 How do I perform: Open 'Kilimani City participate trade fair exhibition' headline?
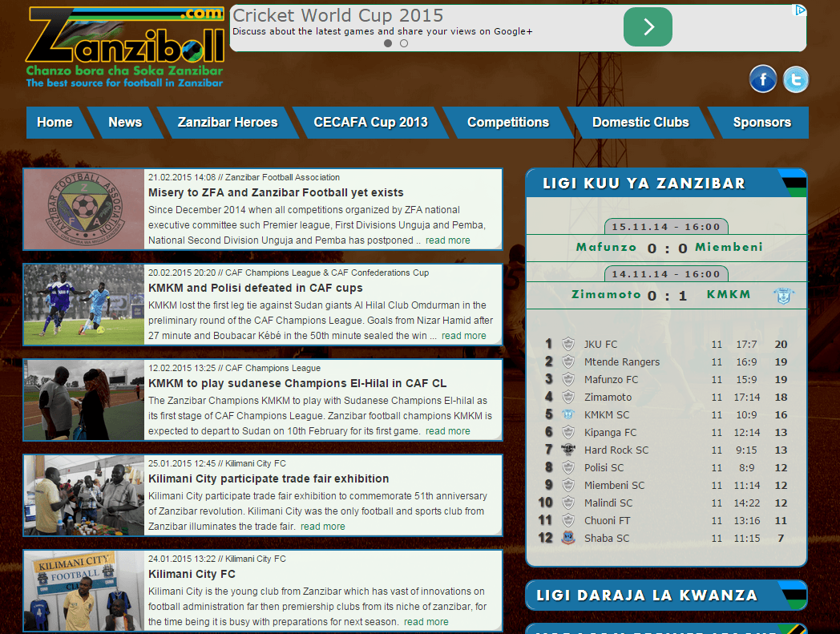(269, 479)
